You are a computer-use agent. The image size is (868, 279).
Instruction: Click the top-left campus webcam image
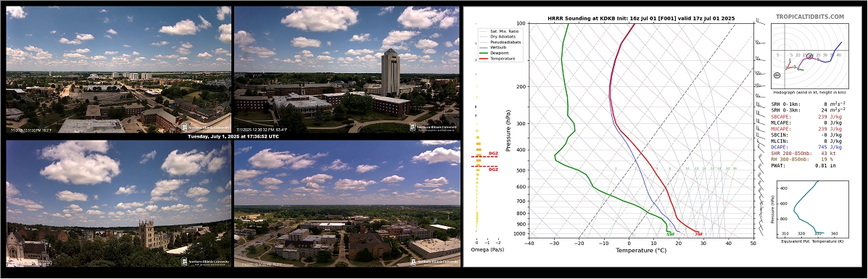tap(118, 70)
